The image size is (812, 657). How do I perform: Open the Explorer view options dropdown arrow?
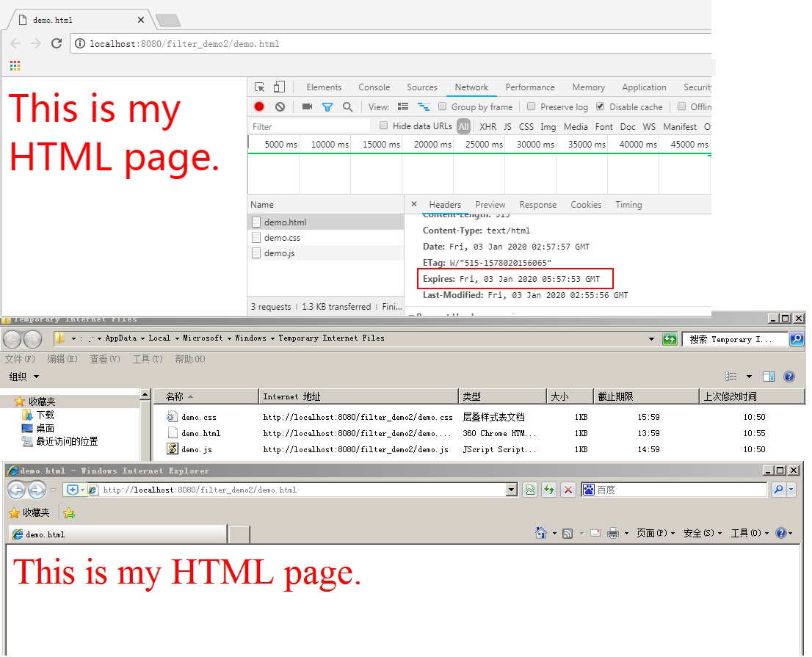point(749,377)
